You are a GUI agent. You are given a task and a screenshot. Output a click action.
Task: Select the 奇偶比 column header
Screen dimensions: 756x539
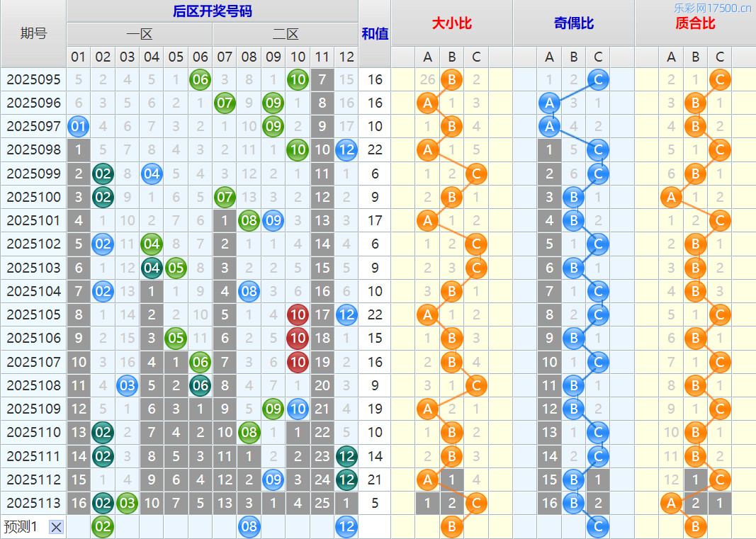[573, 23]
